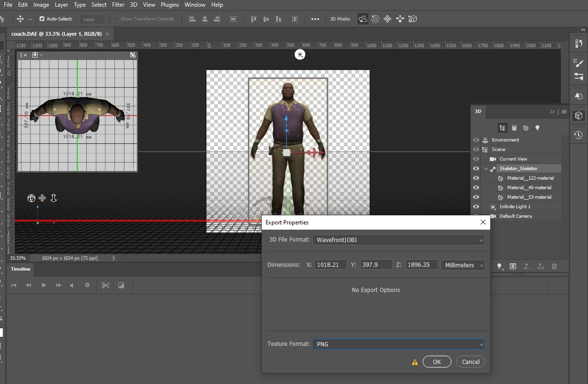
Task: Open the Plugins menu
Action: [x=169, y=5]
